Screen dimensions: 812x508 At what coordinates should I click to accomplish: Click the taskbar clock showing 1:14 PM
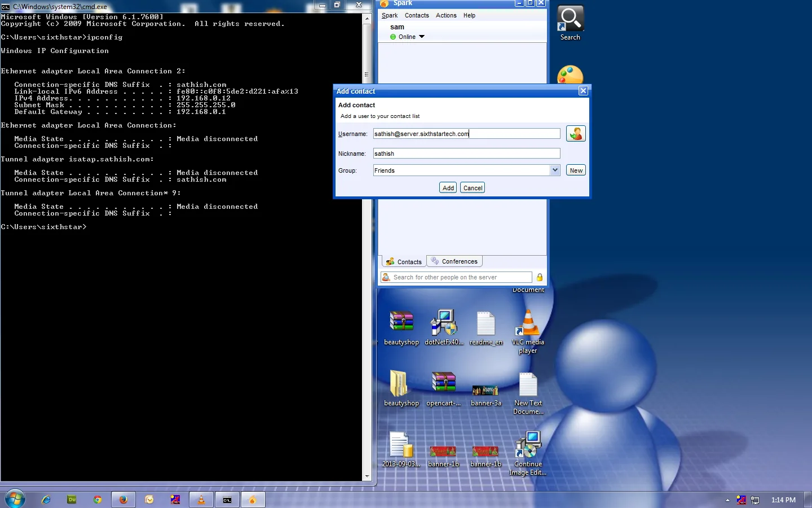pos(783,500)
